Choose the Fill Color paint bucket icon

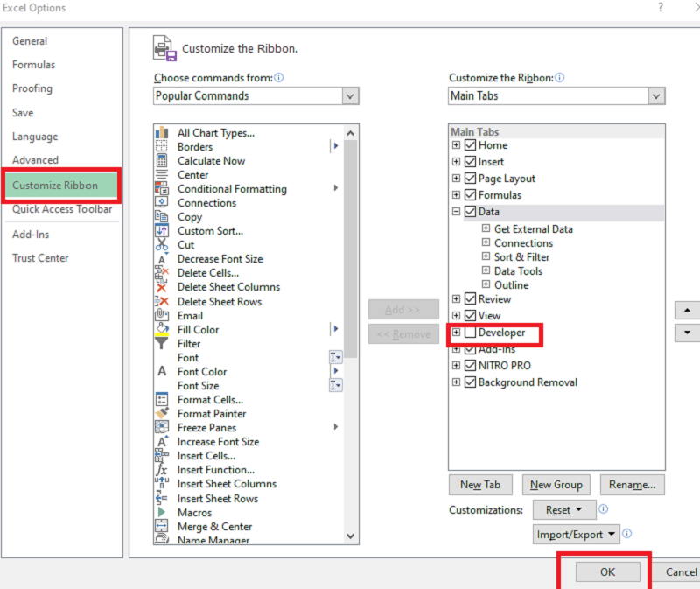(162, 329)
